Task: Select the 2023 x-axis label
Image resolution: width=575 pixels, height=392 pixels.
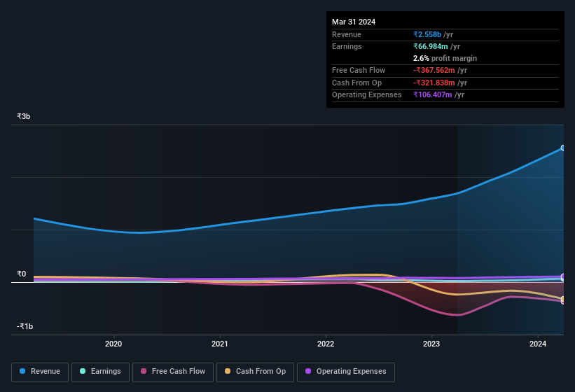Action: (431, 344)
